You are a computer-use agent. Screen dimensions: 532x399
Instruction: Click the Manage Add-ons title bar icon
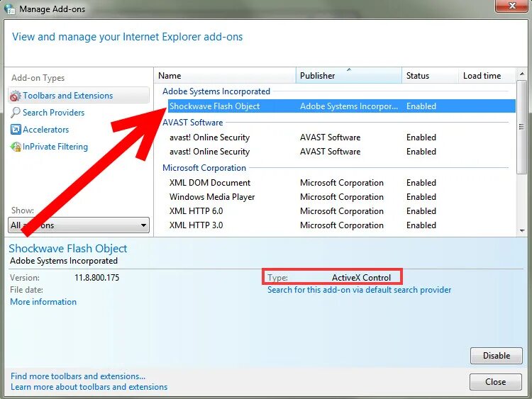(x=10, y=9)
